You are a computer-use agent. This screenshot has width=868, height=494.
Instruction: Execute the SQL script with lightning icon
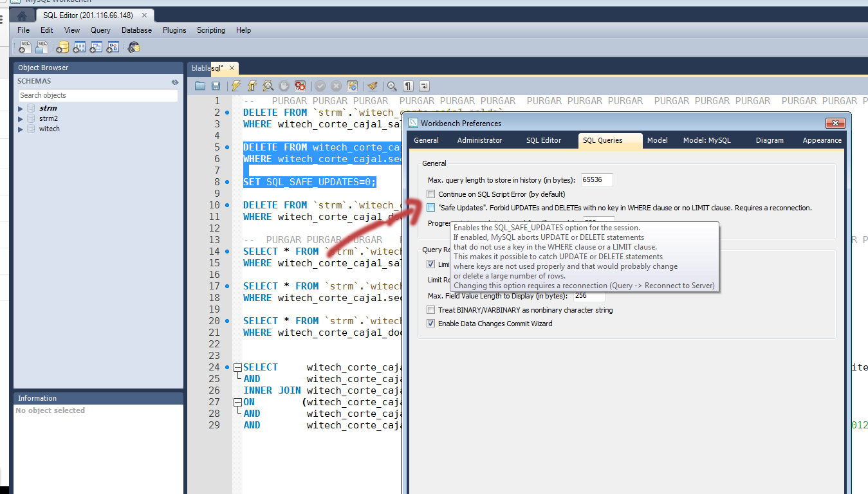pyautogui.click(x=236, y=86)
